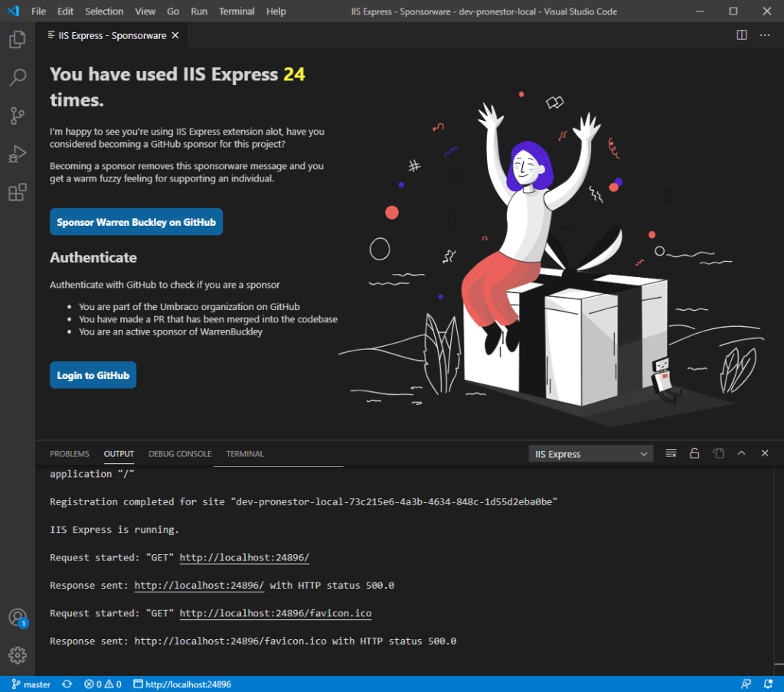
Task: Open the Terminal menu in menu bar
Action: click(x=237, y=11)
